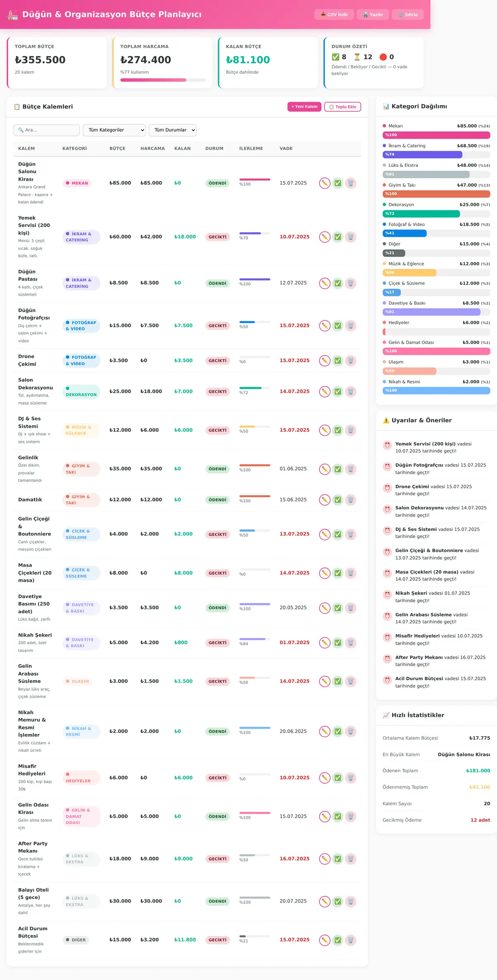Screen dimensions: 497x980
Task: Click pencil icon for Gelinlik item
Action: coord(325,469)
